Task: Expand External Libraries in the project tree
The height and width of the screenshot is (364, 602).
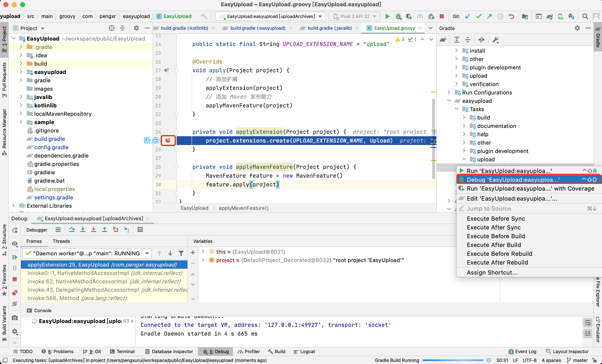Action: pos(13,206)
